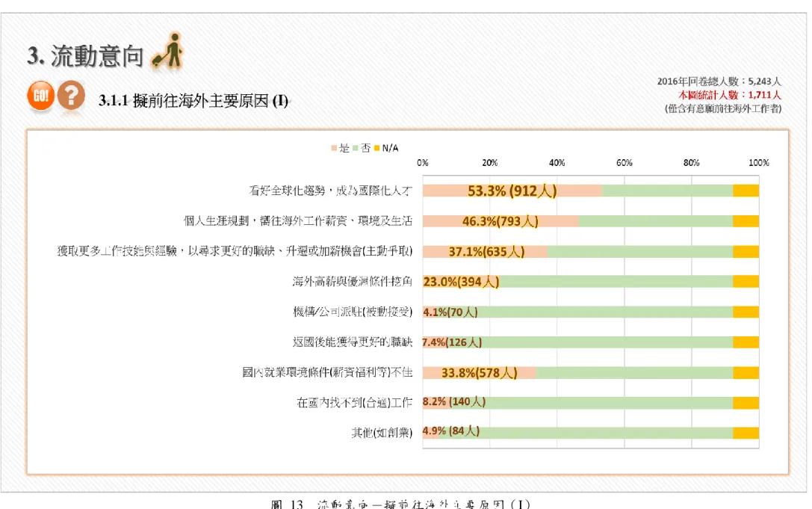Click the yellow N/A segment in the 其他(如創業) bar
The image size is (812, 509).
746,433
